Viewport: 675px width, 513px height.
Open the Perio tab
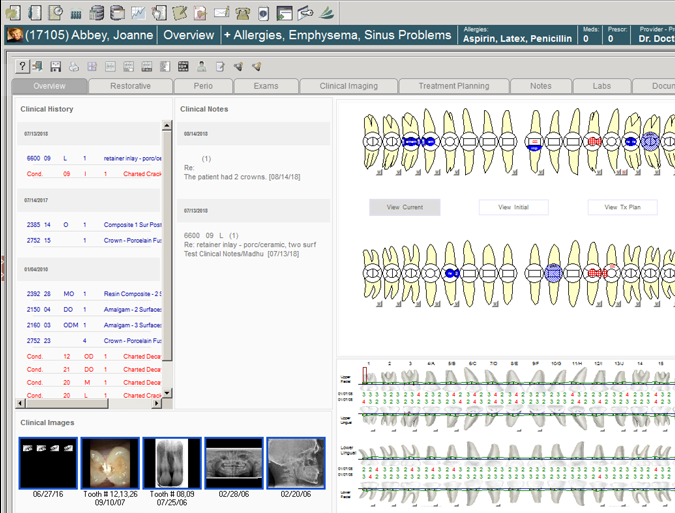pyautogui.click(x=203, y=87)
